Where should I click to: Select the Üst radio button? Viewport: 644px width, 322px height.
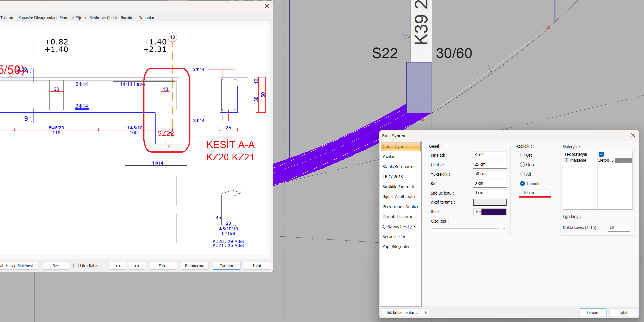coord(522,155)
